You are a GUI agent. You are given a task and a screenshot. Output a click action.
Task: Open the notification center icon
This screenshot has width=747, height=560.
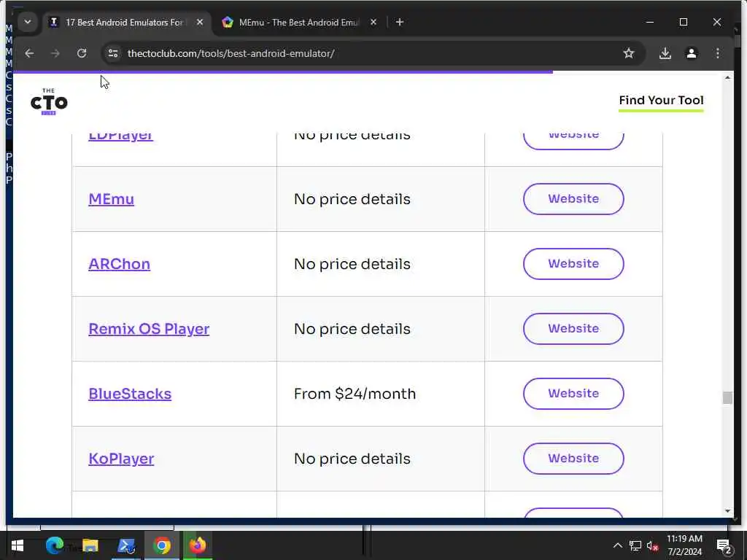724,545
